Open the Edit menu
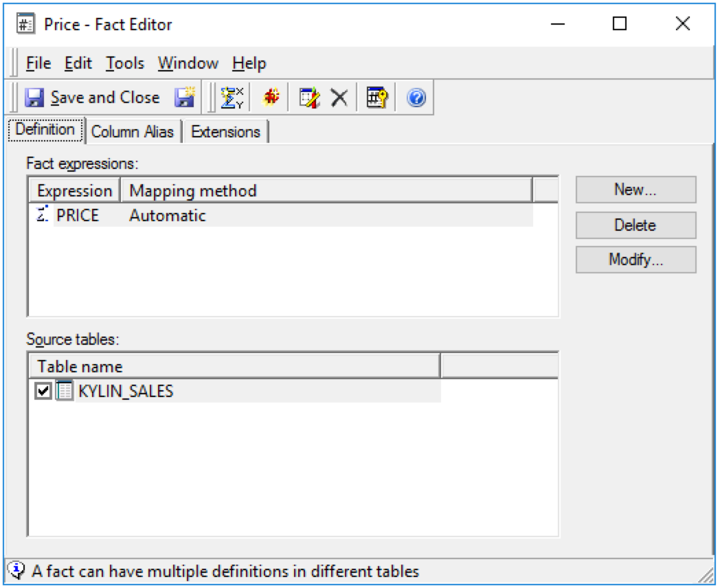Screen dimensions: 720x588 78,64
